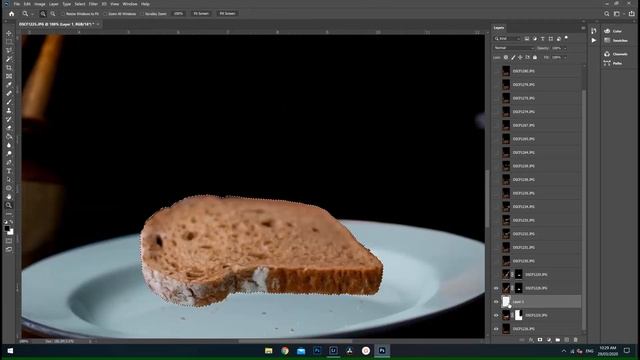This screenshot has width=640, height=360.
Task: Open the Swatches panel
Action: (x=616, y=40)
